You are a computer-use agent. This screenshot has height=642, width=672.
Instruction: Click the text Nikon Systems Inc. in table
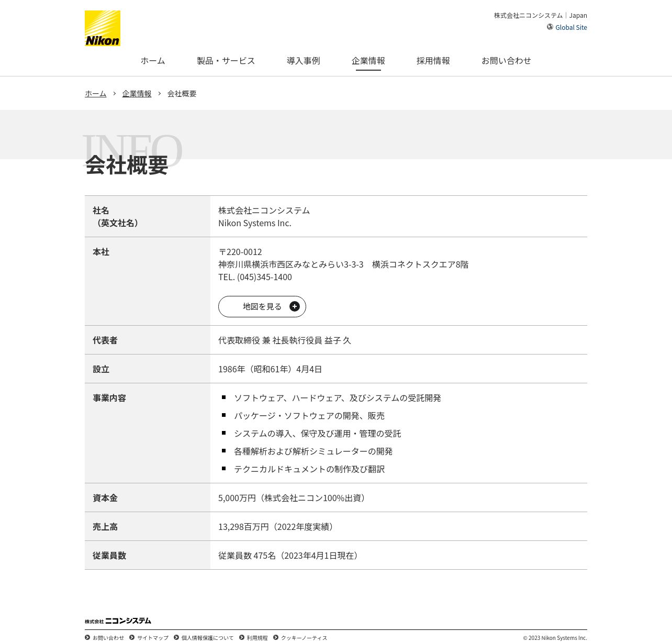pyautogui.click(x=255, y=223)
